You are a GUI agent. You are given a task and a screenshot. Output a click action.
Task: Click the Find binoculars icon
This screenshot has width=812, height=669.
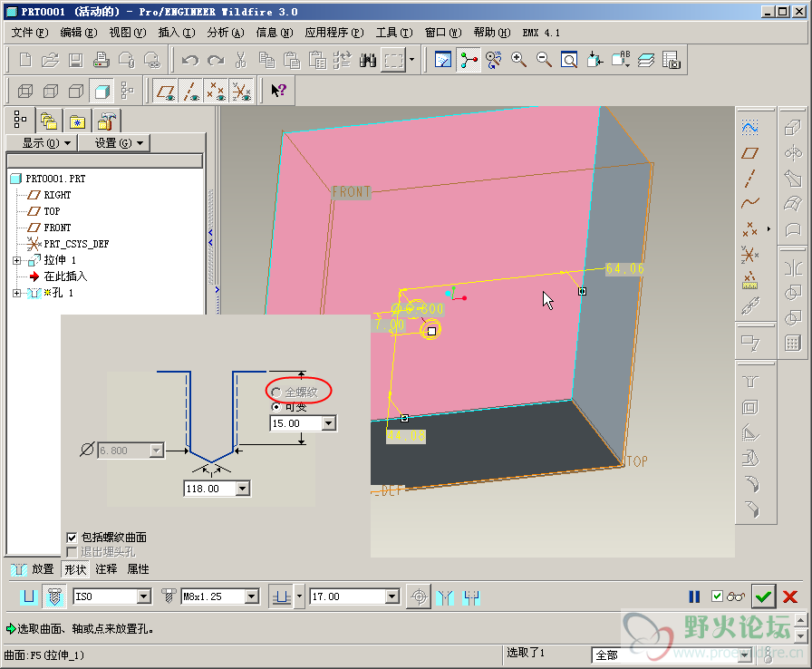[x=368, y=60]
